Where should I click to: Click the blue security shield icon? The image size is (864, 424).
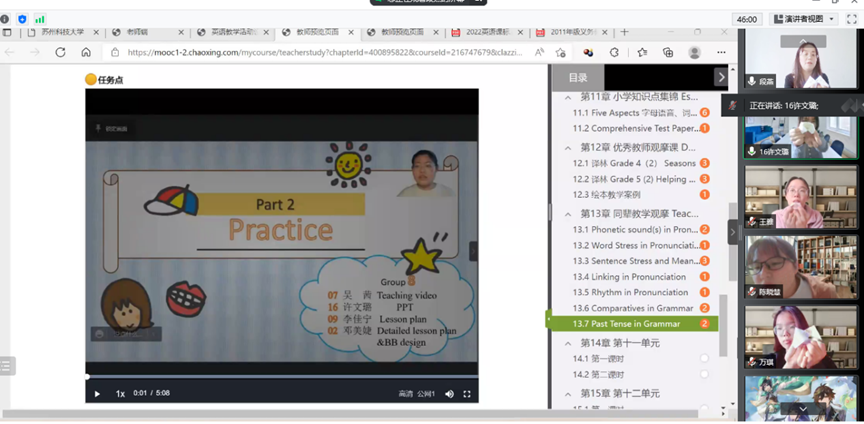pyautogui.click(x=22, y=19)
